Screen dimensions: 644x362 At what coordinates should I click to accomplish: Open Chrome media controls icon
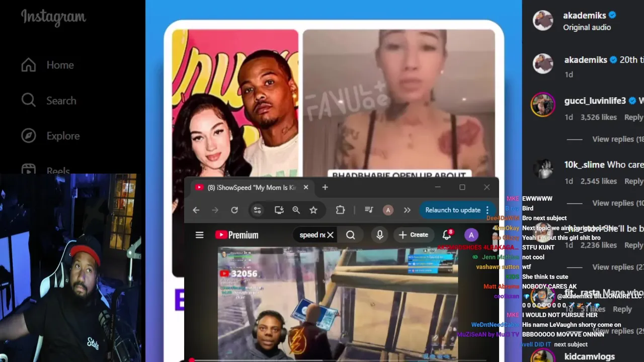pos(369,210)
